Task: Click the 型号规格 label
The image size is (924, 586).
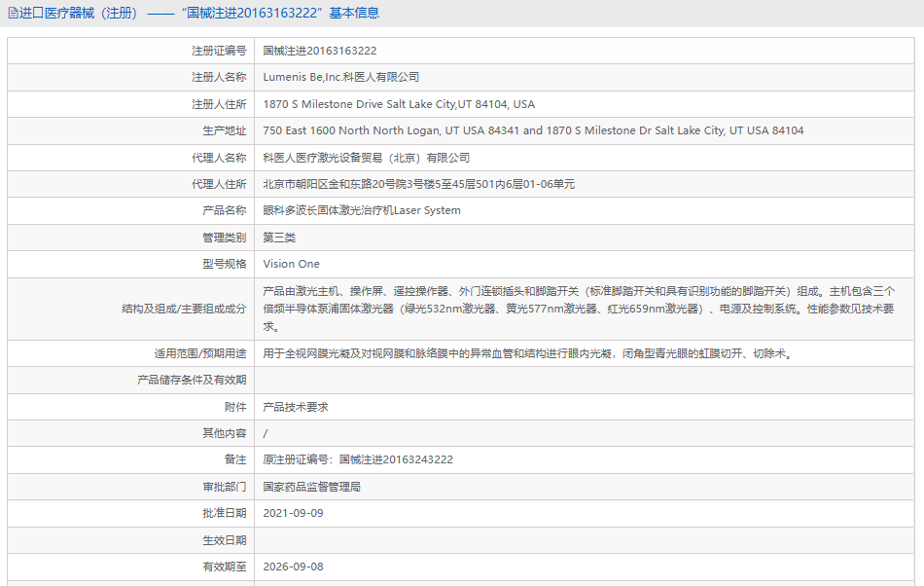Action: [x=224, y=264]
